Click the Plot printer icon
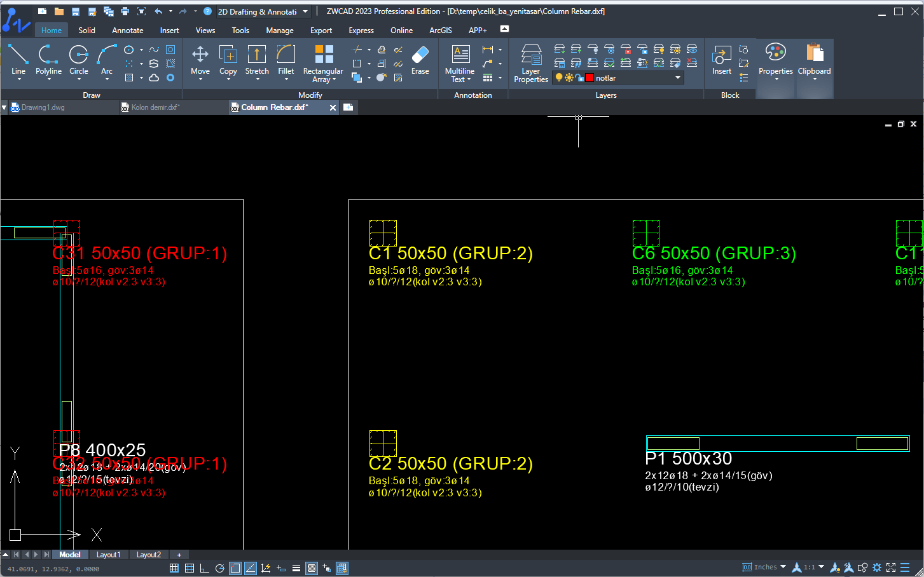924x577 pixels. (x=125, y=11)
